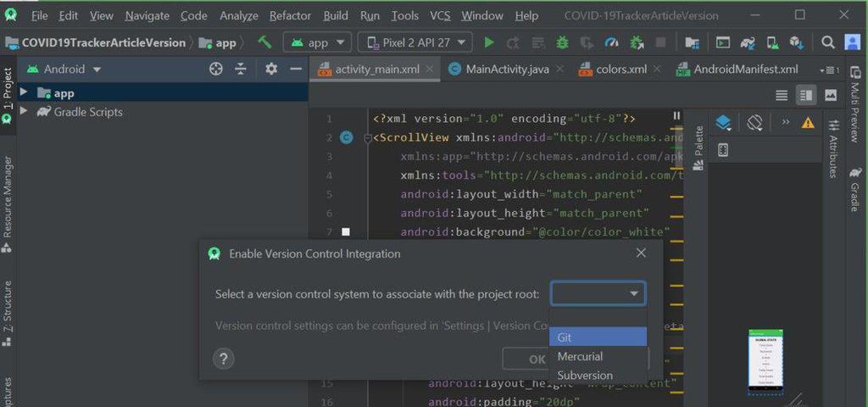The height and width of the screenshot is (407, 868).
Task: Click the class gutter icon on line 2
Action: click(x=346, y=137)
